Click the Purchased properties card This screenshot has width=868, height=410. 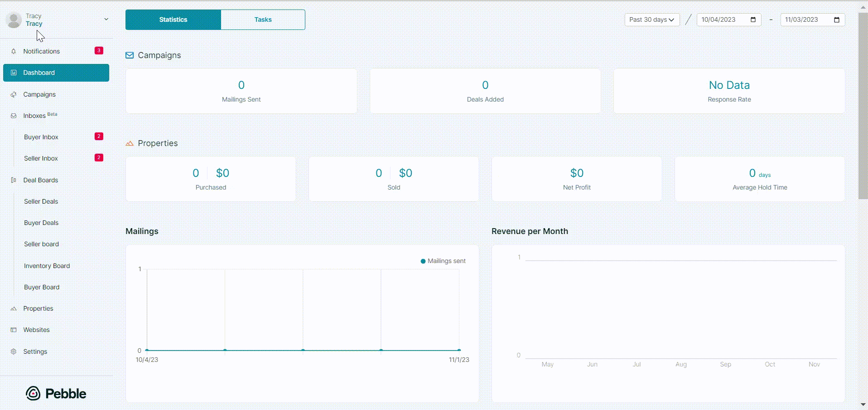point(211,179)
